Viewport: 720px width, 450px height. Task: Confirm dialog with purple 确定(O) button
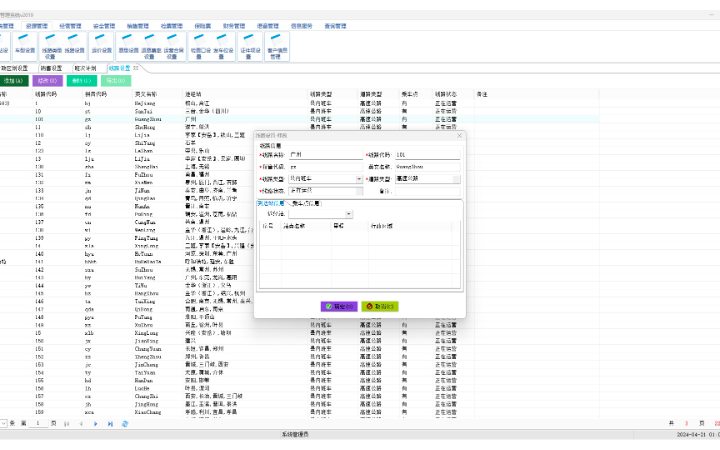click(339, 306)
